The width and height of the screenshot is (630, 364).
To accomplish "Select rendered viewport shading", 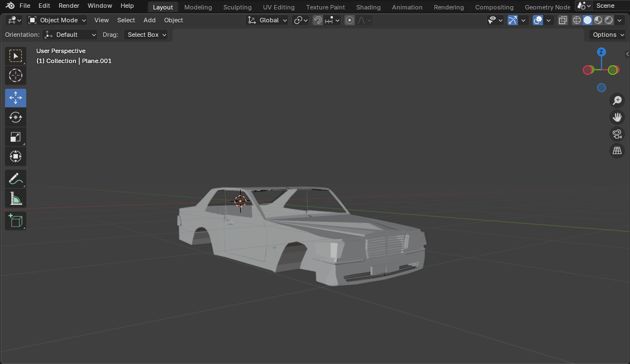I will click(609, 20).
